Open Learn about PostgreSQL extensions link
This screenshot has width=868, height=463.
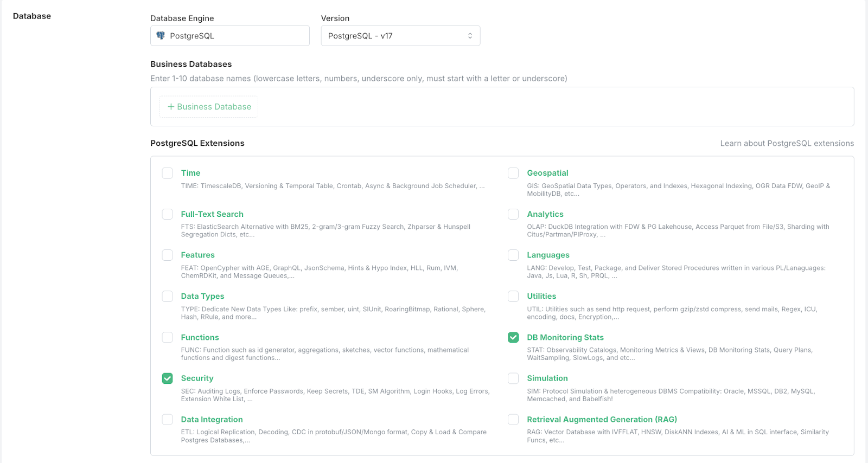(787, 143)
